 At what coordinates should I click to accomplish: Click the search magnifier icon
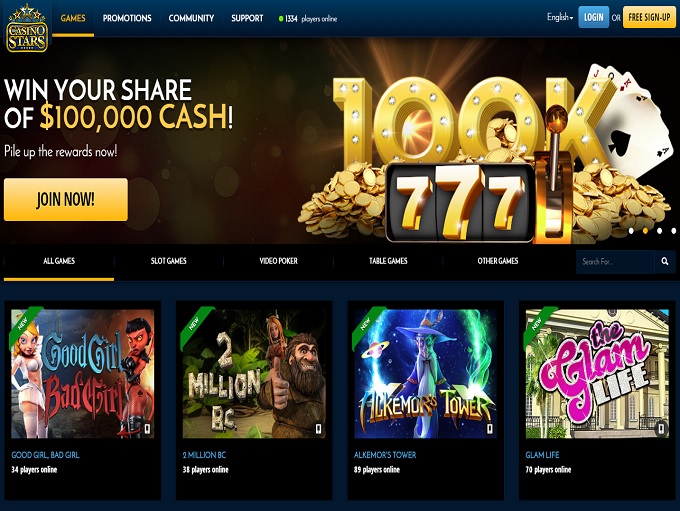coord(665,261)
